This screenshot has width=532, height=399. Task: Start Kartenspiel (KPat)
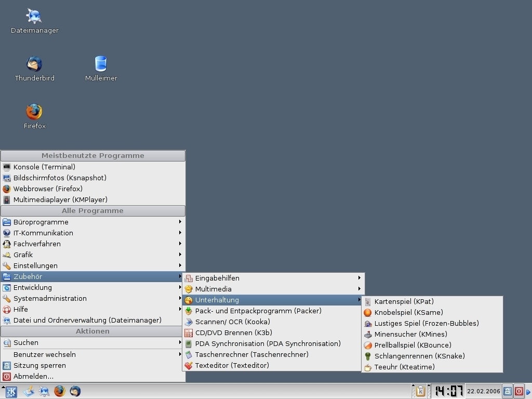pos(432,301)
